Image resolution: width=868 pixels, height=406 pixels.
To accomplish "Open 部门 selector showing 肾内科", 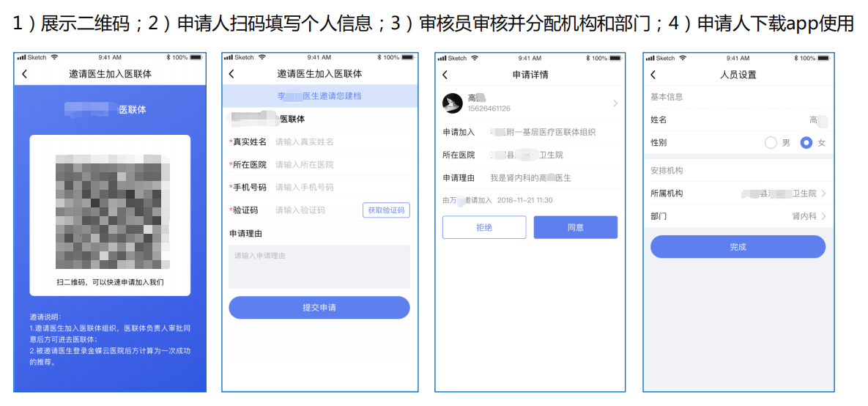I will (738, 216).
